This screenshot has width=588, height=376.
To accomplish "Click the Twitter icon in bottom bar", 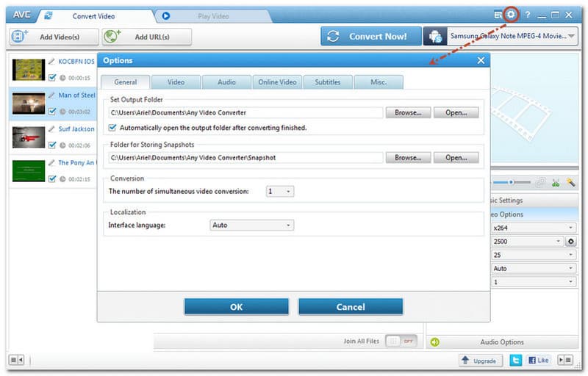I will click(x=516, y=360).
